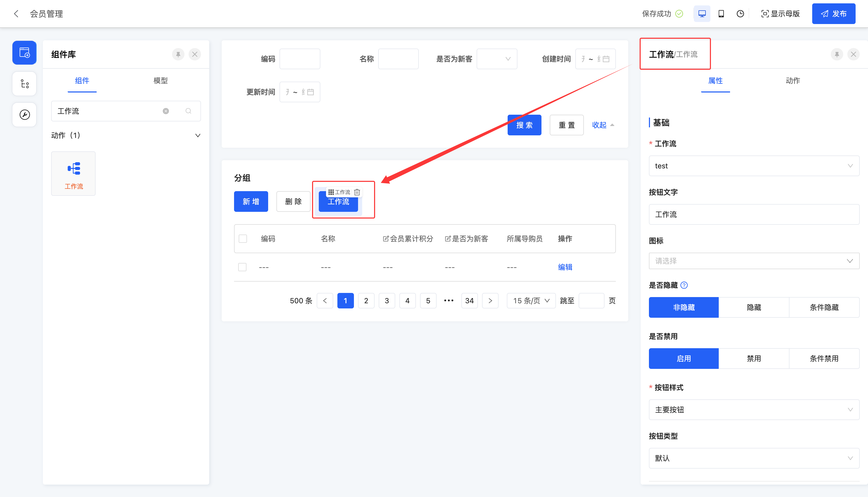Select the 条件隐藏 option
This screenshot has height=497, width=868.
pyautogui.click(x=824, y=307)
